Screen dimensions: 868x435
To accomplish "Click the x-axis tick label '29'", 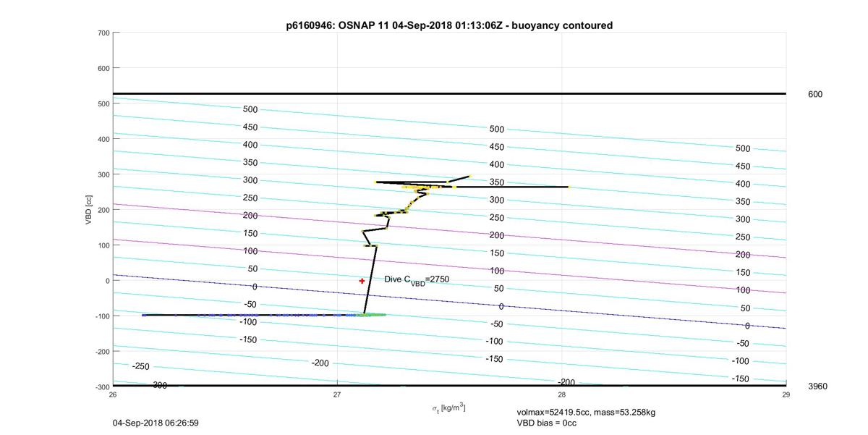I will click(x=786, y=394).
